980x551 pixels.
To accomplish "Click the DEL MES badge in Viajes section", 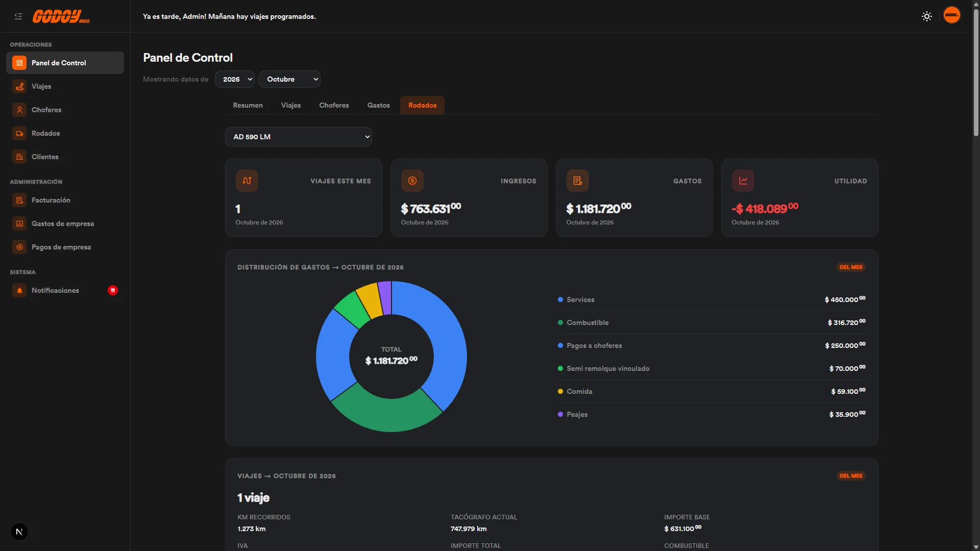I will [x=851, y=476].
